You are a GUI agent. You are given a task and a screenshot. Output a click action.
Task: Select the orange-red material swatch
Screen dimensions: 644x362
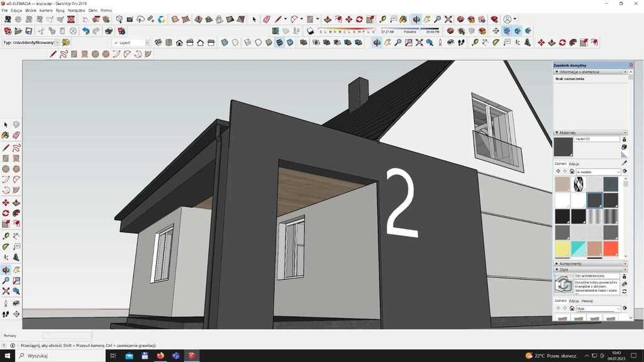610,249
